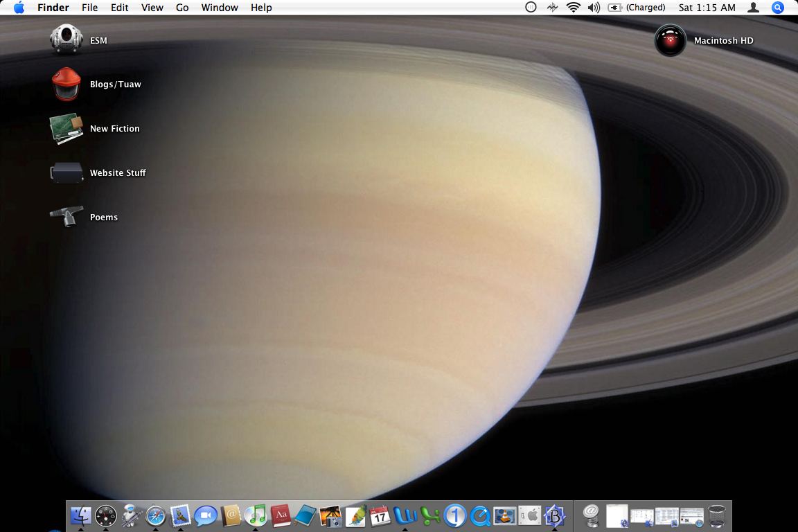This screenshot has height=532, width=798.
Task: Launch iTunes from the dock
Action: tap(256, 515)
